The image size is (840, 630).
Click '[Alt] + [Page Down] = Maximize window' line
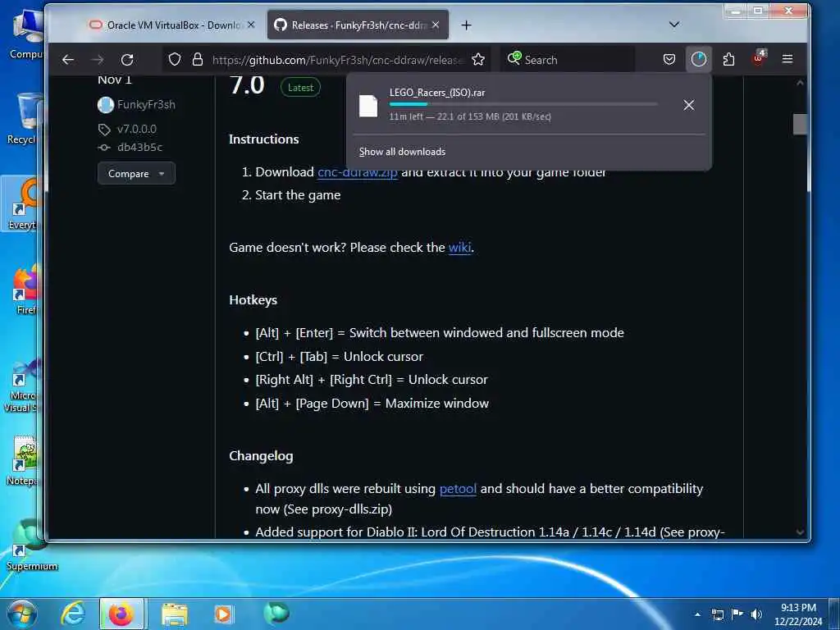[x=372, y=404]
